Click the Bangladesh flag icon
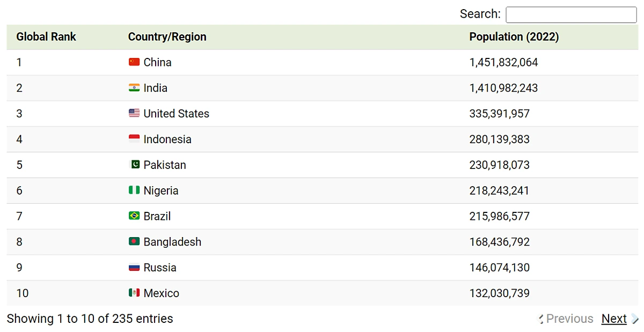The height and width of the screenshot is (332, 644). 134,242
